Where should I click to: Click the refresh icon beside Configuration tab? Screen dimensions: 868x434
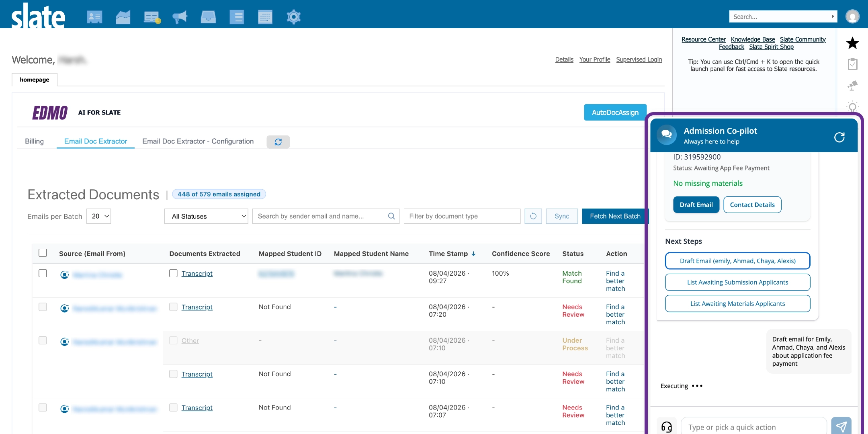[x=278, y=142]
